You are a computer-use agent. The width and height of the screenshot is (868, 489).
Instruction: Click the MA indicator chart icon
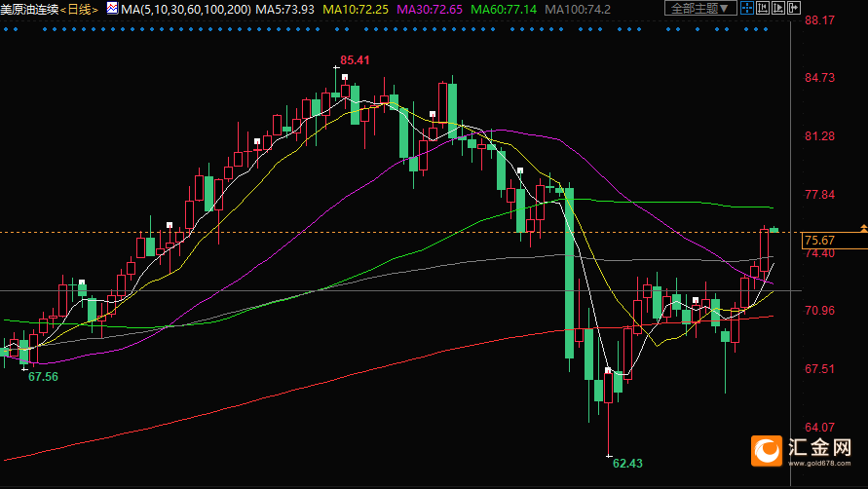pos(112,8)
